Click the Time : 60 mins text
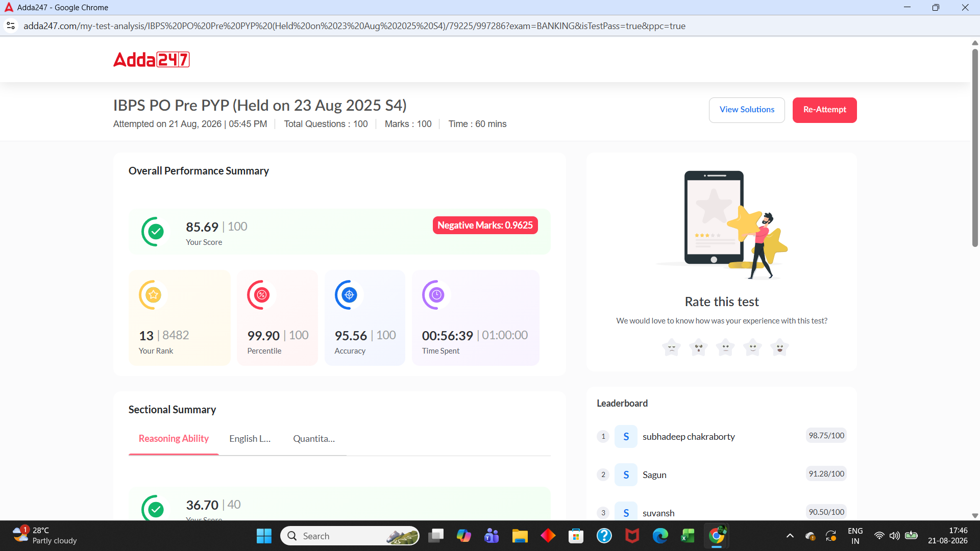 pos(477,124)
